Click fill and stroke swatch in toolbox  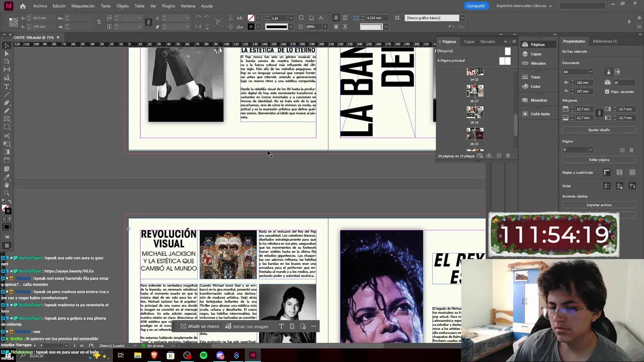pyautogui.click(x=7, y=208)
